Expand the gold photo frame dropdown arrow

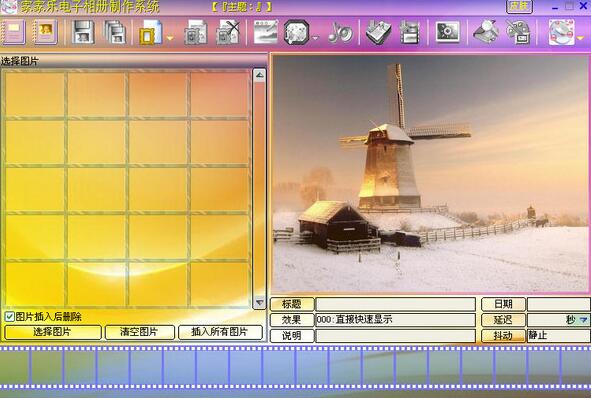(x=170, y=38)
